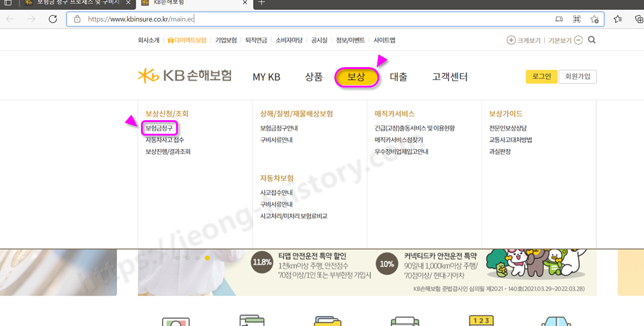Open the 기업보험 link
The height and width of the screenshot is (326, 644).
pos(226,40)
